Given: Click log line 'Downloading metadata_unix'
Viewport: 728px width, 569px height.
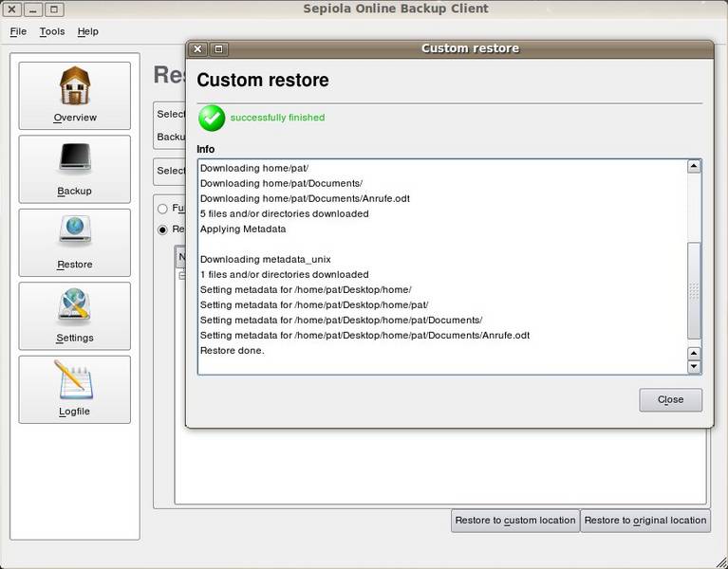Looking at the screenshot, I should tap(266, 259).
